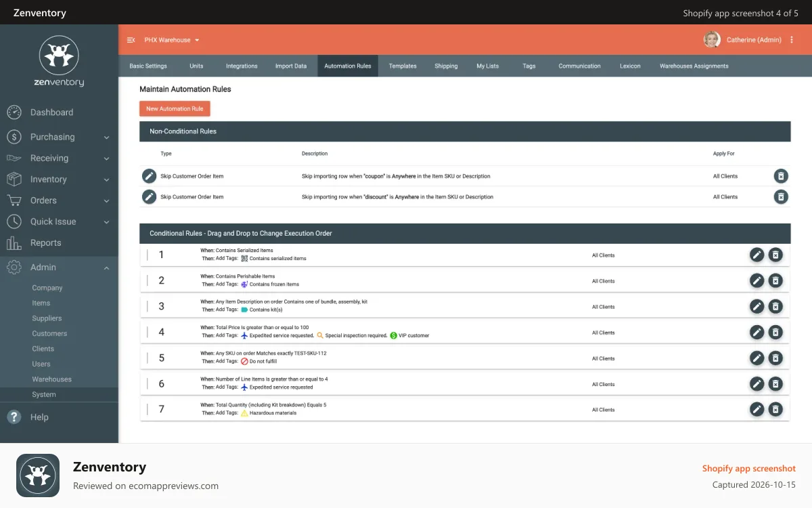This screenshot has height=508, width=812.
Task: Edit rule 4 Total Price rule
Action: tap(757, 332)
